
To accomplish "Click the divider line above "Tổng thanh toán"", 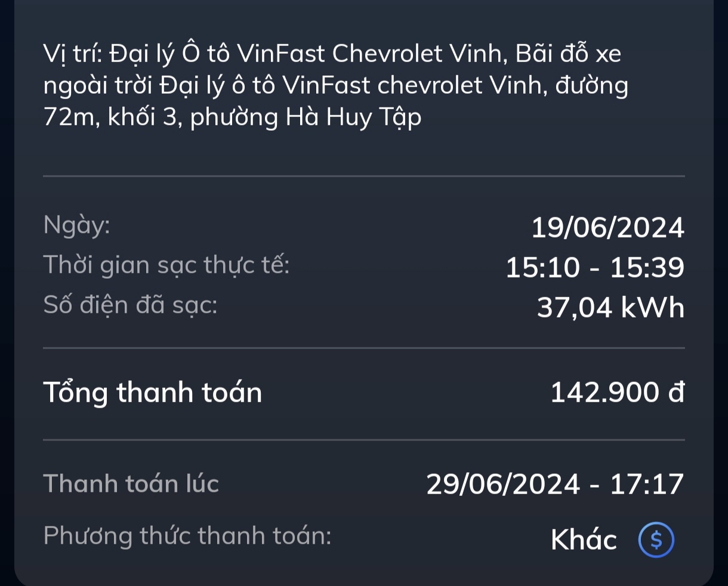I will [364, 347].
